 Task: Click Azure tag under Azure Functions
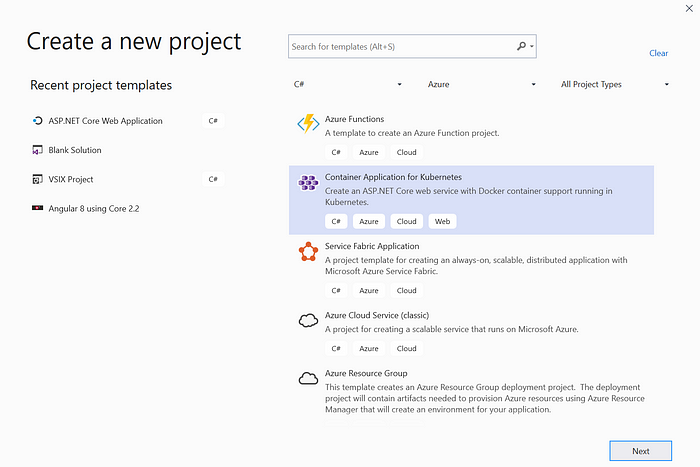(369, 152)
